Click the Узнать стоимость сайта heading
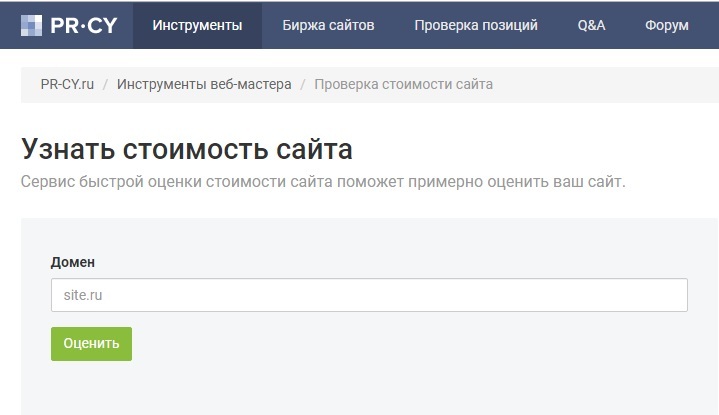 pyautogui.click(x=187, y=149)
